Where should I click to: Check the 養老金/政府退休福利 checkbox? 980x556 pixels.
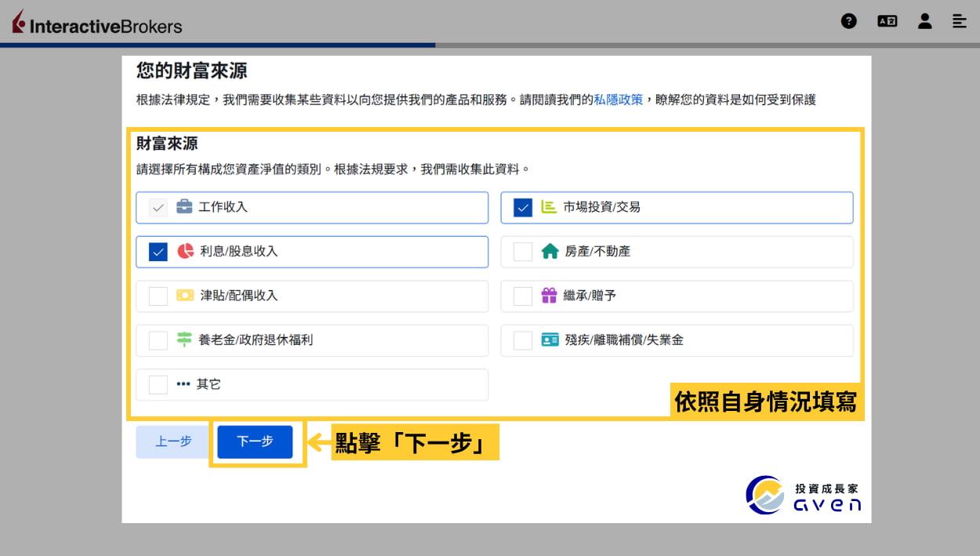click(x=158, y=340)
